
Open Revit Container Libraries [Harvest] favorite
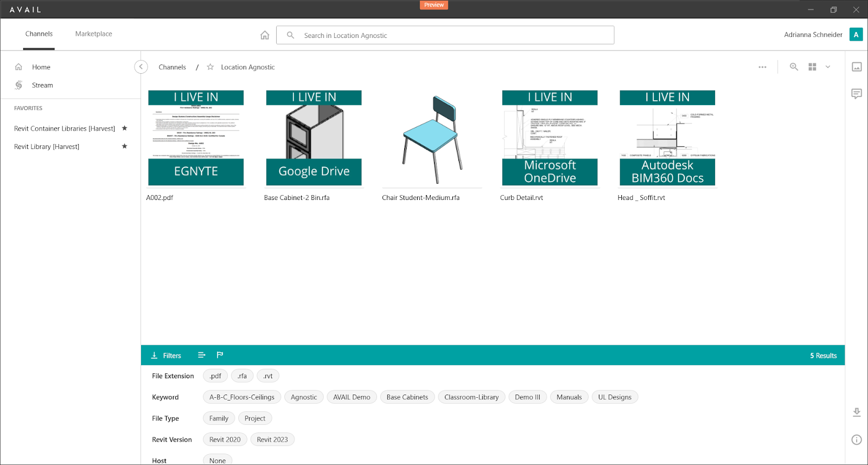coord(65,128)
